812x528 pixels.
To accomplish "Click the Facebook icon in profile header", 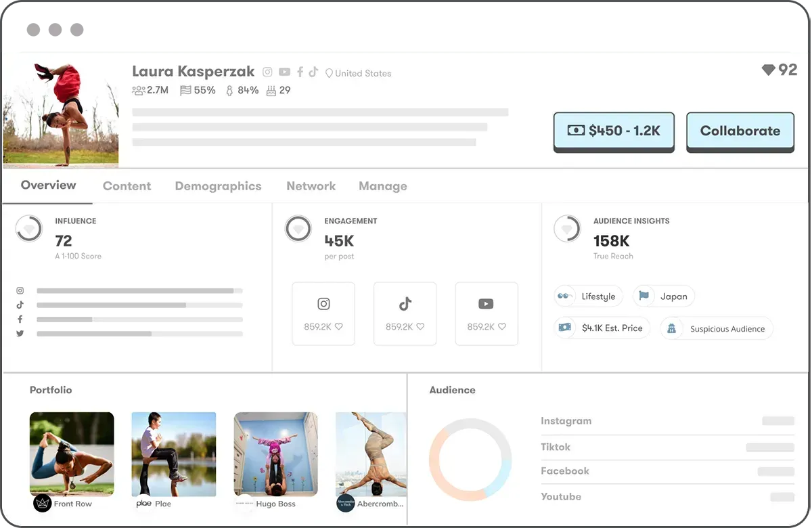I will point(300,72).
